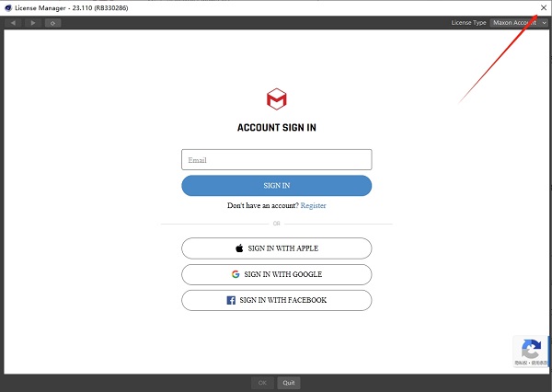Image resolution: width=552 pixels, height=392 pixels.
Task: Click into the Email input field
Action: [x=276, y=159]
